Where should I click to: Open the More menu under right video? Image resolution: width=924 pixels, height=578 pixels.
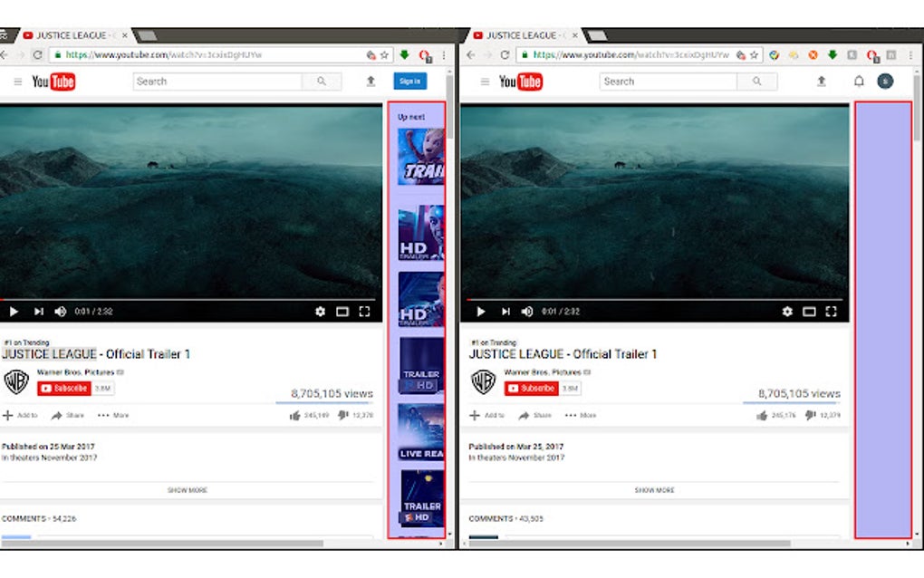click(x=581, y=416)
